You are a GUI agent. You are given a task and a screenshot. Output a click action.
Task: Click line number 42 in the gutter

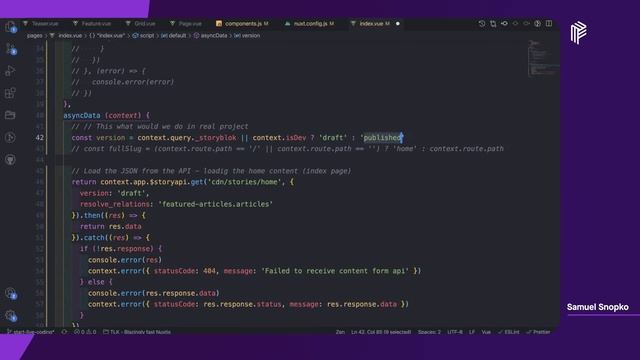(40, 138)
